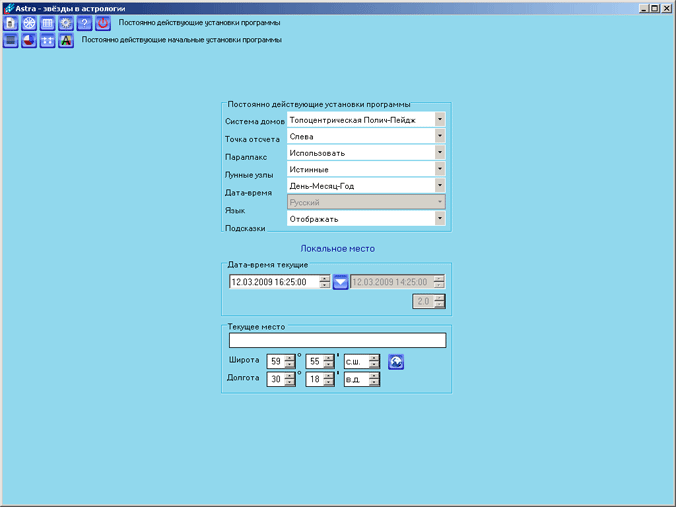Expand the Лунные узлы dropdown showing Истинные

(x=366, y=169)
